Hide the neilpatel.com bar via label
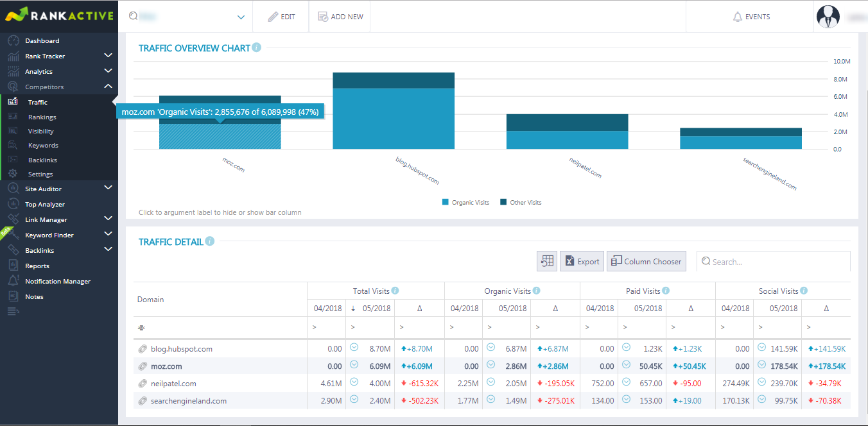868x426 pixels. pos(586,169)
